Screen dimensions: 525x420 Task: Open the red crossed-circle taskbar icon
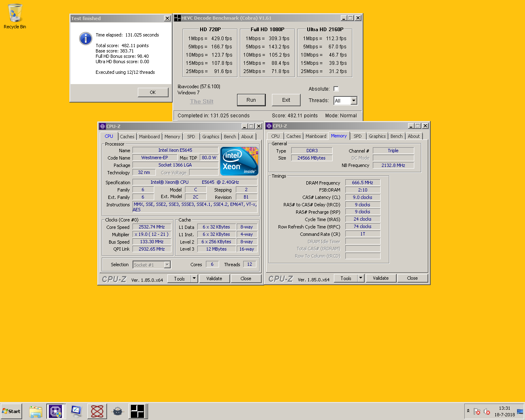(x=97, y=411)
